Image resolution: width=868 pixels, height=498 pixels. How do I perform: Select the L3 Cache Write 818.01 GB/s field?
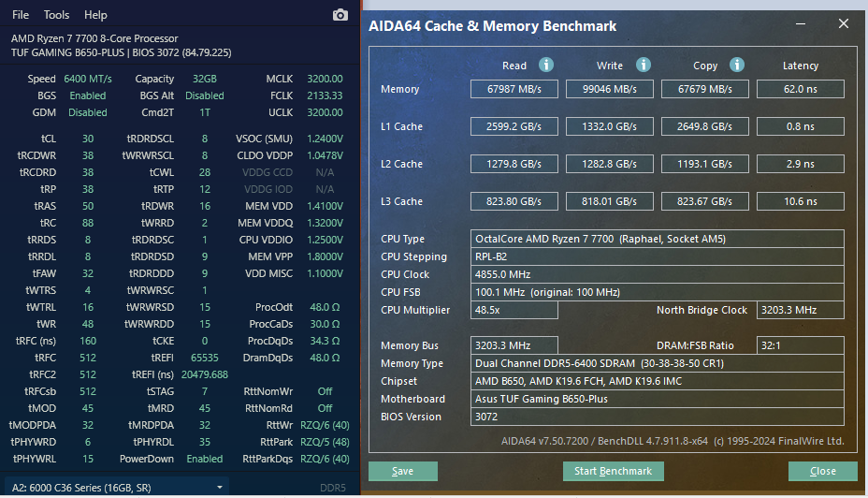click(x=610, y=201)
